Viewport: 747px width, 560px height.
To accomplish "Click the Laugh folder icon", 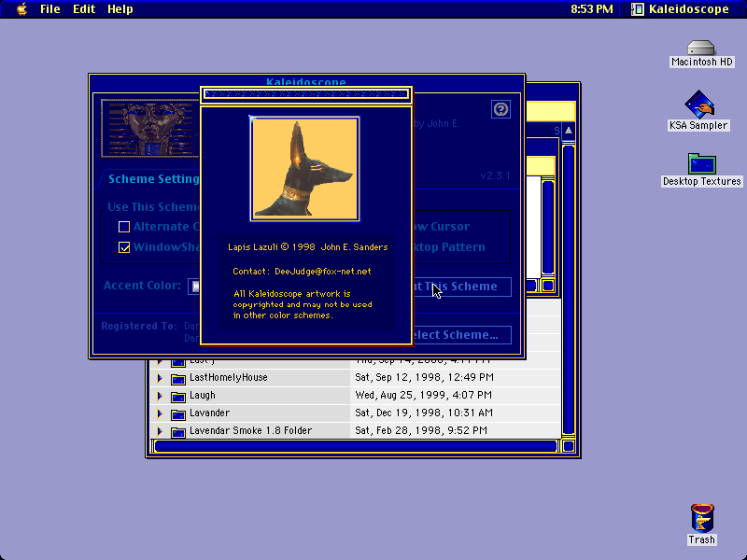I will click(178, 396).
